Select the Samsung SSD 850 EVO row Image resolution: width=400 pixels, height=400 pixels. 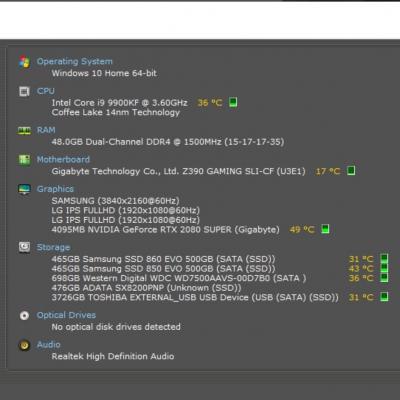[x=163, y=269]
